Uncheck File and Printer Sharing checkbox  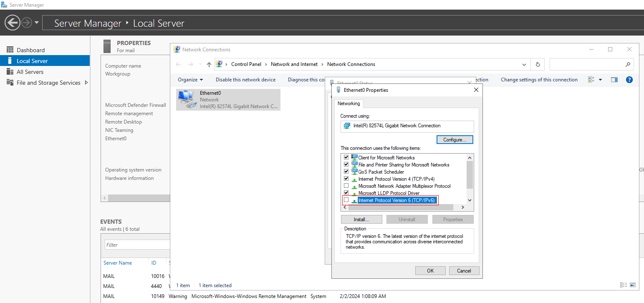346,164
